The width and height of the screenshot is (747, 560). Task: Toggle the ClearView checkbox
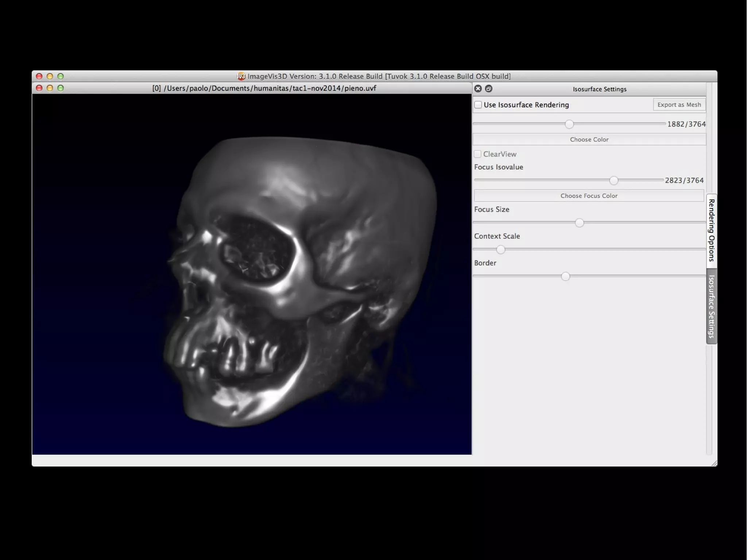click(477, 154)
